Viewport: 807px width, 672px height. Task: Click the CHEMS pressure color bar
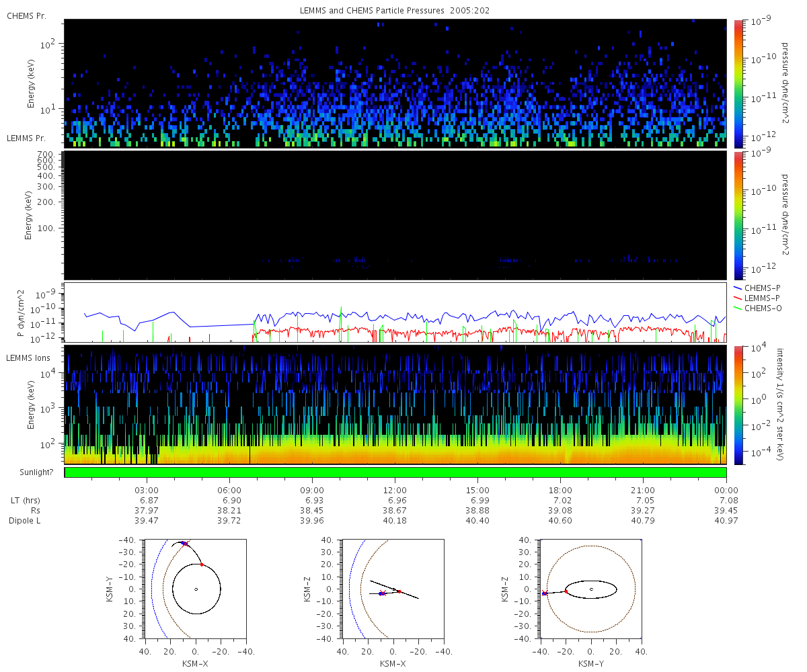(x=738, y=83)
